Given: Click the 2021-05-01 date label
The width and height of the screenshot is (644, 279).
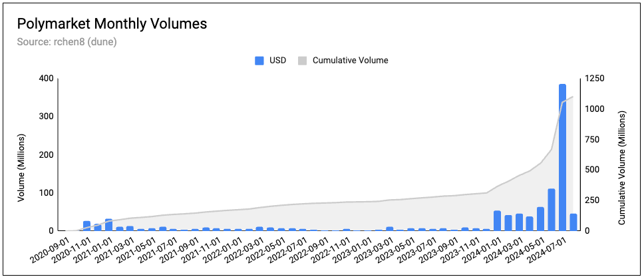Looking at the screenshot, I should point(136,248).
